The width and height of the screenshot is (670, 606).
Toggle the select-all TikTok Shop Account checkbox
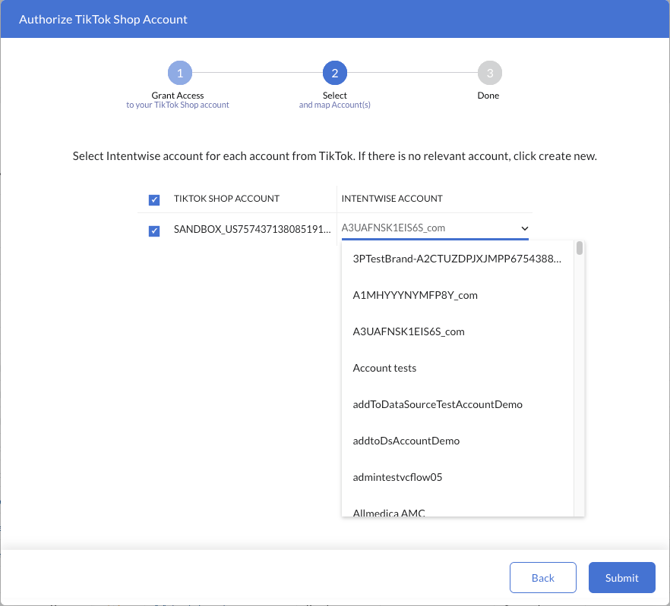pos(154,200)
